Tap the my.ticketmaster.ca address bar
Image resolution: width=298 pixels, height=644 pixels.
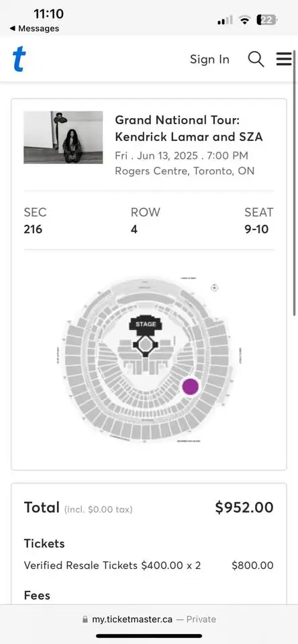[x=149, y=619]
